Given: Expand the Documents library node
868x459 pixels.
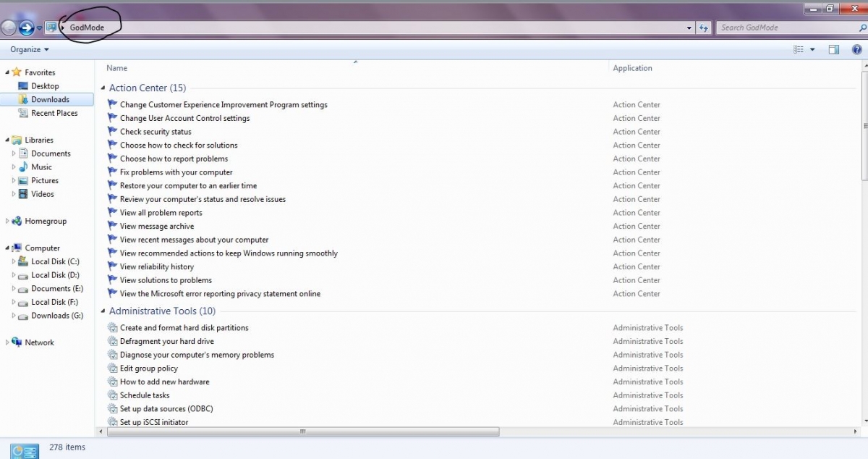Looking at the screenshot, I should 14,153.
